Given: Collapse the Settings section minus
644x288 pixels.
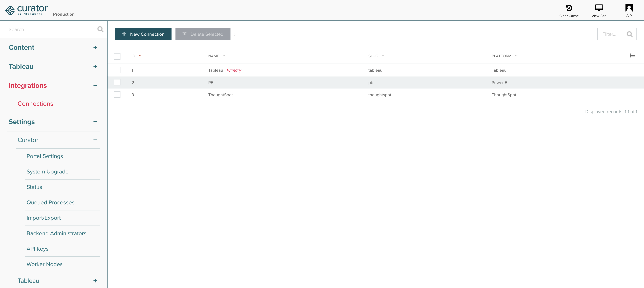Looking at the screenshot, I should (95, 122).
